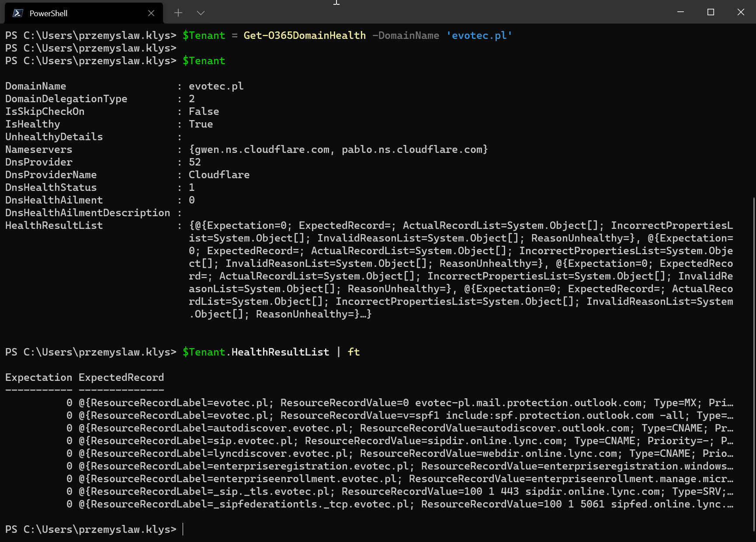Image resolution: width=756 pixels, height=542 pixels.
Task: Click the blinking cursor at the last prompt
Action: click(182, 529)
